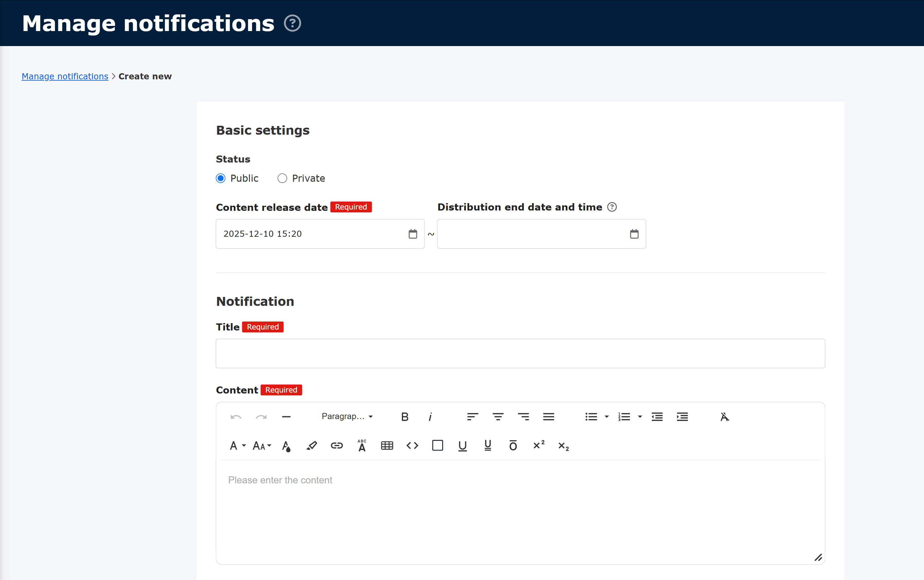Click the code view icon
Image resolution: width=924 pixels, height=580 pixels.
point(412,445)
